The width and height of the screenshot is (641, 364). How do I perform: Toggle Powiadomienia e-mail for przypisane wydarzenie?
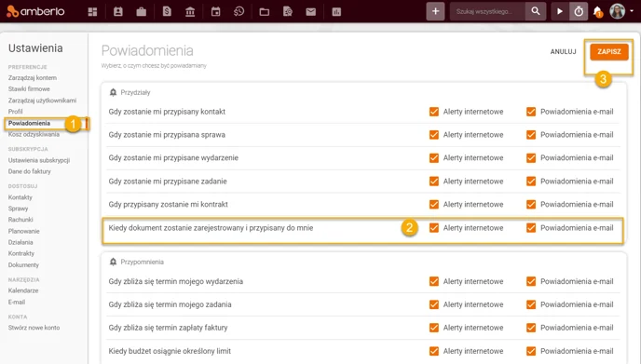coord(531,157)
